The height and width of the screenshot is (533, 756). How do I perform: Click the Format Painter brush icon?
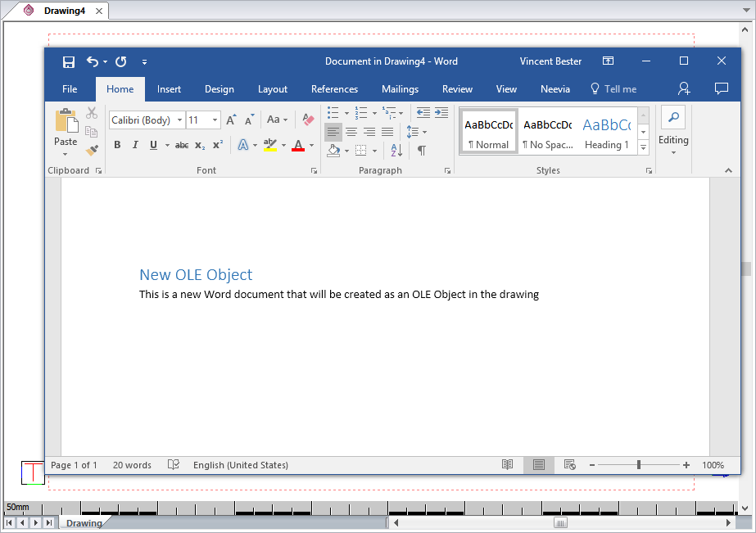(92, 150)
